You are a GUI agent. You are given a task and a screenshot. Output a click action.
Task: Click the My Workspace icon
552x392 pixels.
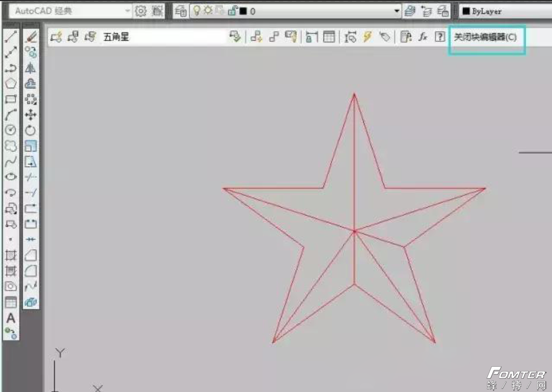[157, 11]
